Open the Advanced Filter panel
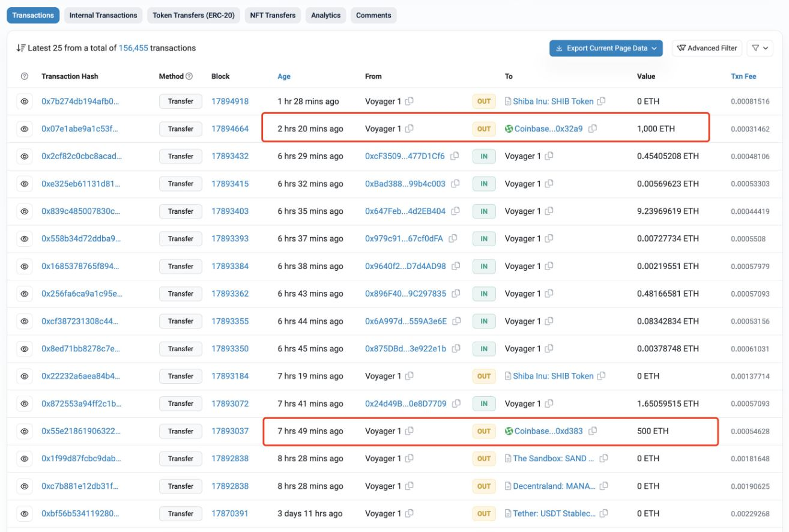789x532 pixels. (x=707, y=49)
